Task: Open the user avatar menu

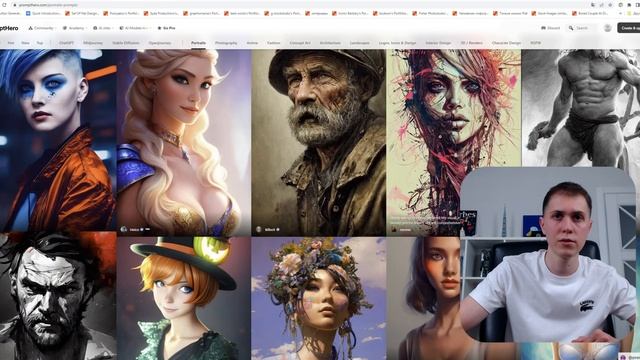Action: pos(607,28)
